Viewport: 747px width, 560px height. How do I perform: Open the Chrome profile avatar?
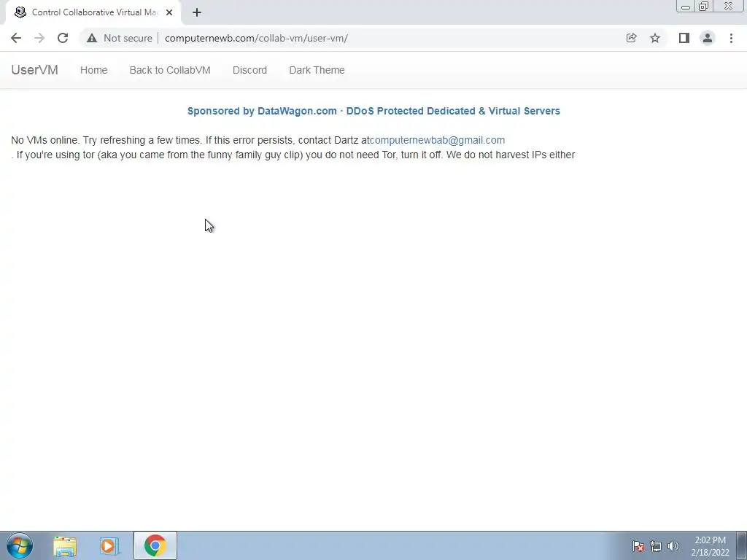[708, 38]
